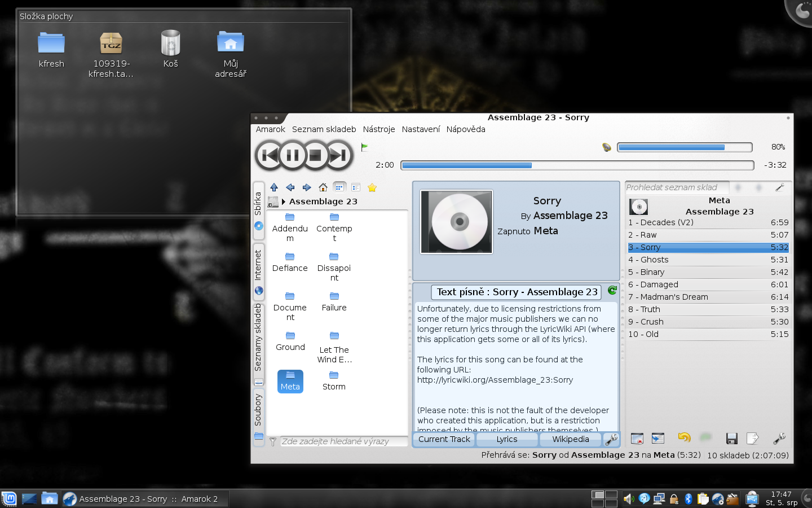
Task: Select track 7 - Madman's Dream
Action: [708, 297]
